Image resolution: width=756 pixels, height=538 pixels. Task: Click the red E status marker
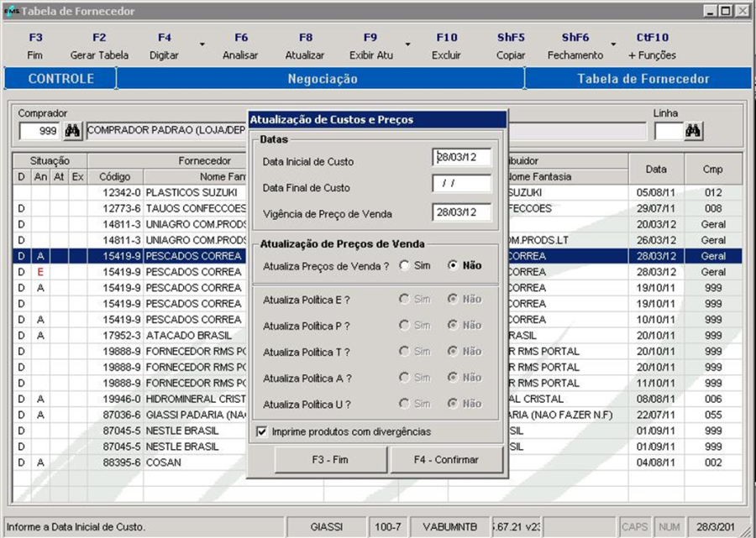tap(40, 272)
